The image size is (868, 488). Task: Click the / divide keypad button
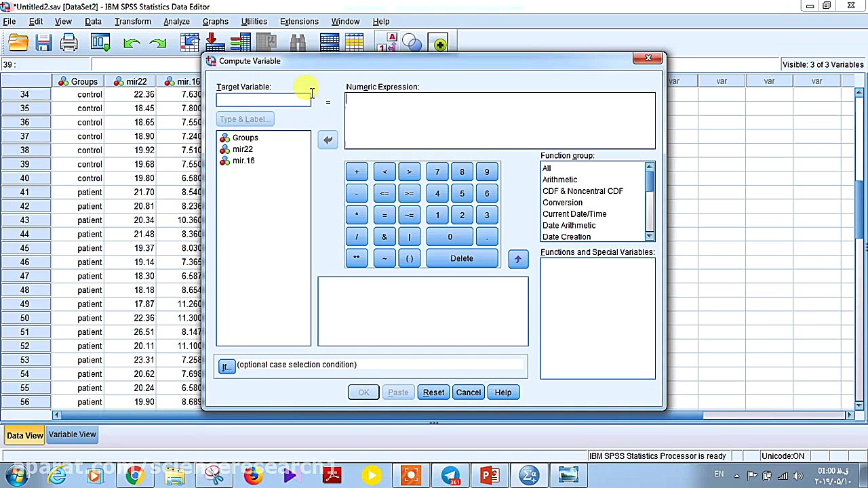click(357, 237)
